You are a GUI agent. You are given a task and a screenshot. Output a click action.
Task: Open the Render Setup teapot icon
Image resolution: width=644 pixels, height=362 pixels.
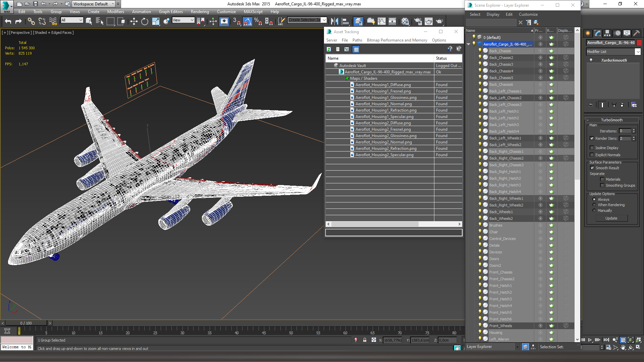(418, 21)
